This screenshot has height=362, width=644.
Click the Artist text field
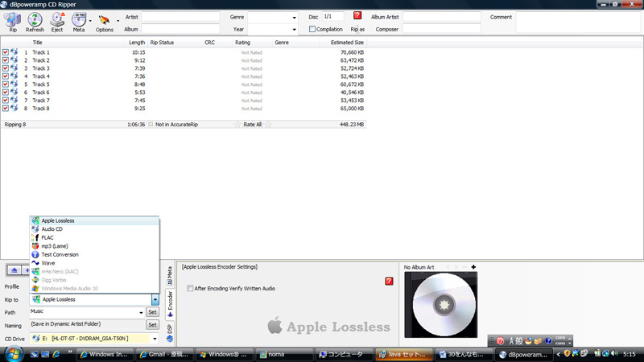tap(180, 17)
